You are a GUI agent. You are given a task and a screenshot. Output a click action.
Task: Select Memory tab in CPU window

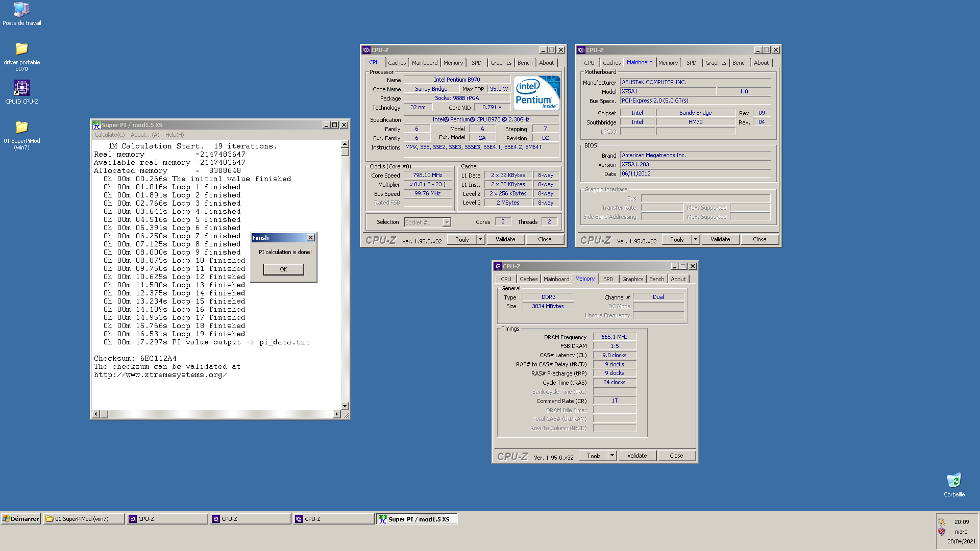453,63
